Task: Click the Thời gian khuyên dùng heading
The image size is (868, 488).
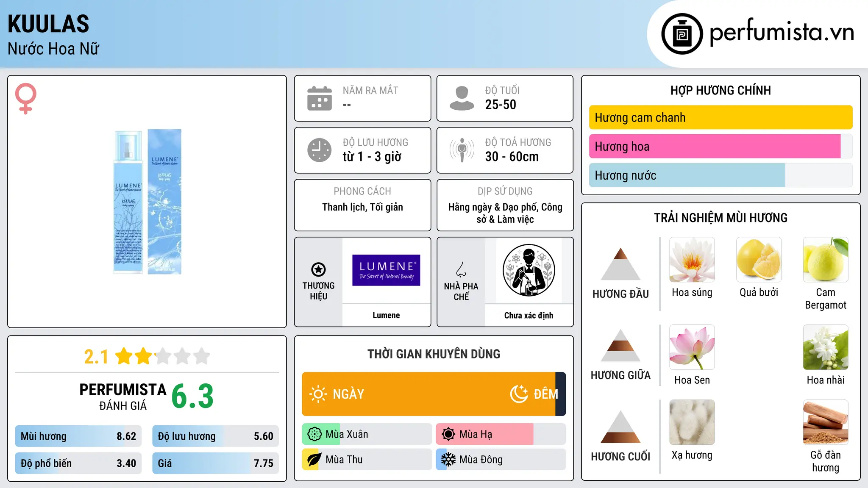Action: 434,354
